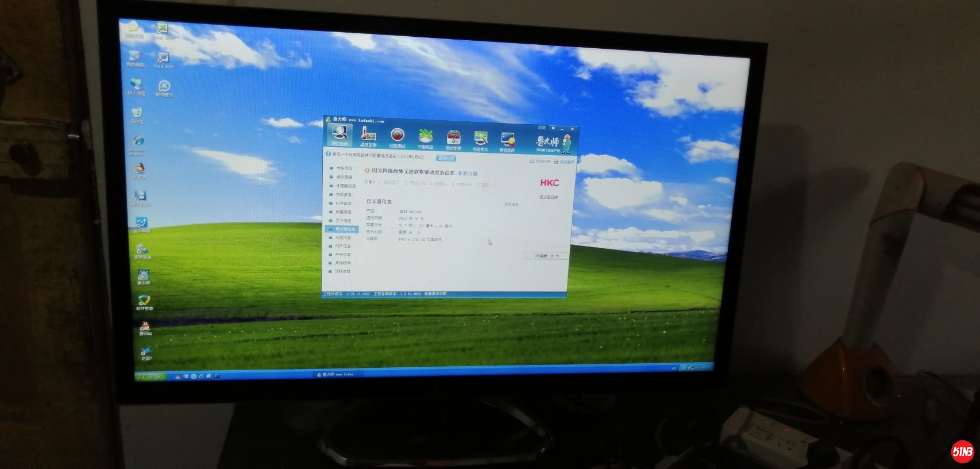This screenshot has width=980, height=469.
Task: Click the 复制信息 copy info link
Action: pos(511,205)
